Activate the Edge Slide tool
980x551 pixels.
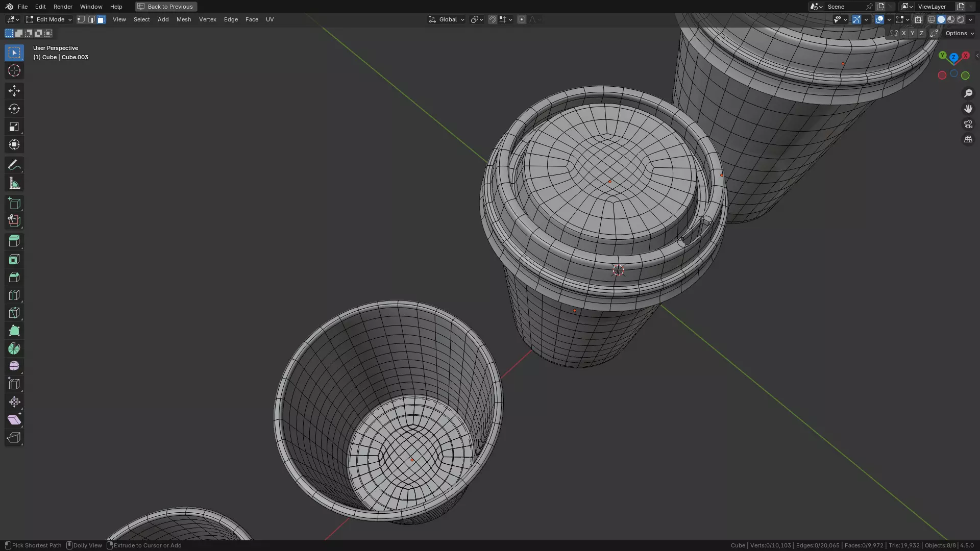tap(14, 384)
